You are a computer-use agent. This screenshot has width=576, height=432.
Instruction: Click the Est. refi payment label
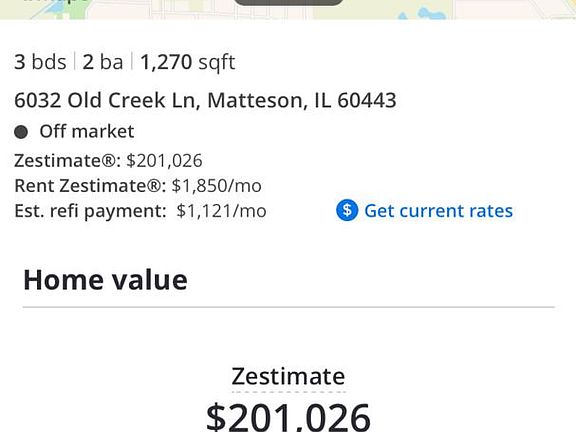point(90,211)
